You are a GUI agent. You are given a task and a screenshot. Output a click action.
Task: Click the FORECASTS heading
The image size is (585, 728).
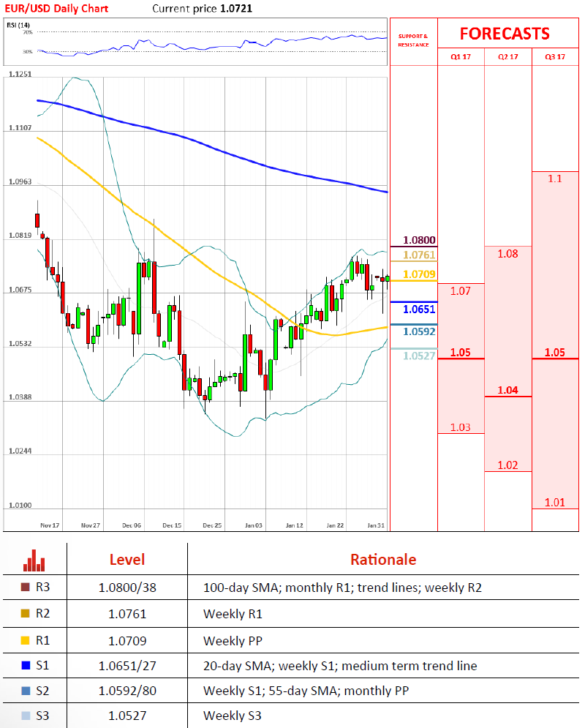click(505, 34)
